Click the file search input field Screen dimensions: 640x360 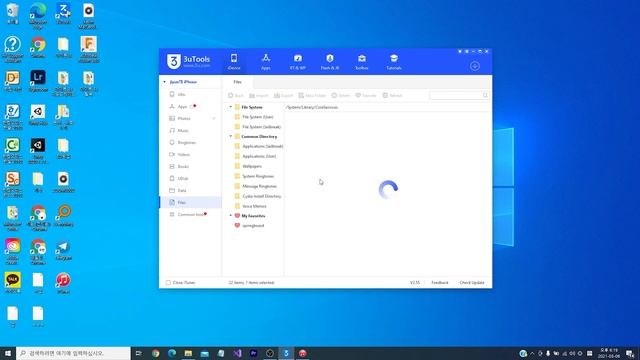456,96
